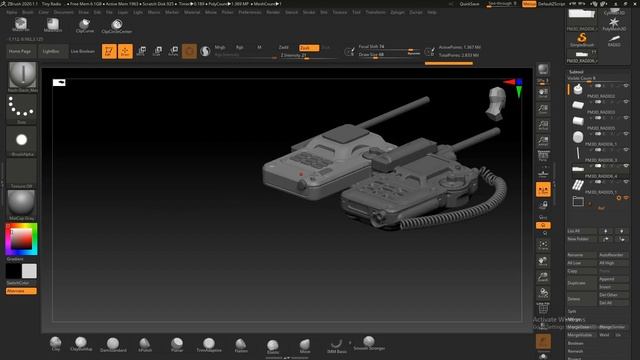Select the Clay brush at bottom shelf

click(56, 344)
